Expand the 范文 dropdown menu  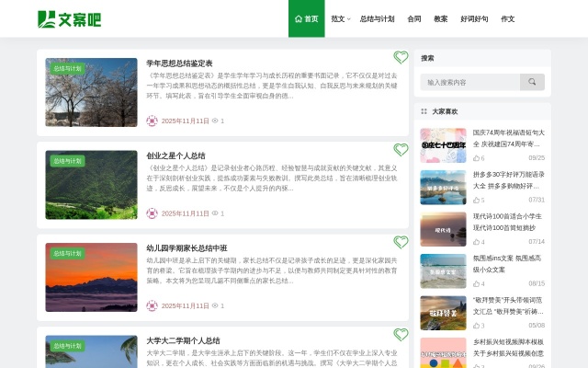340,18
